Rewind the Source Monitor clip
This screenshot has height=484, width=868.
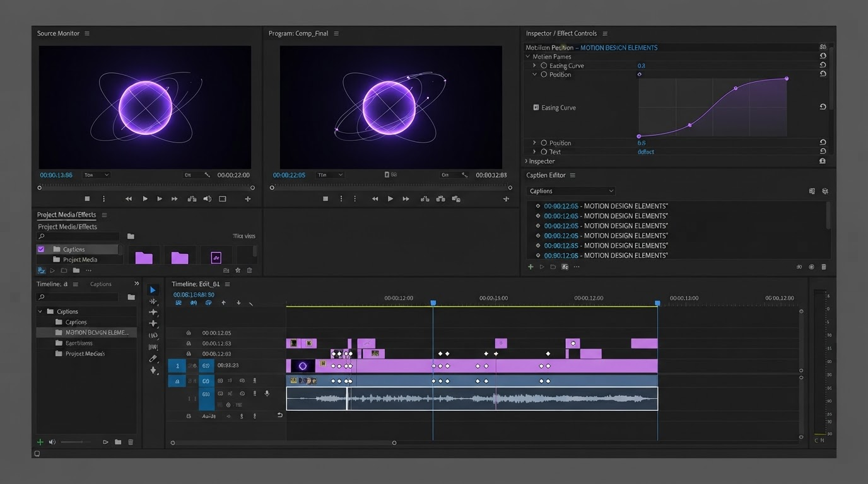tap(129, 199)
